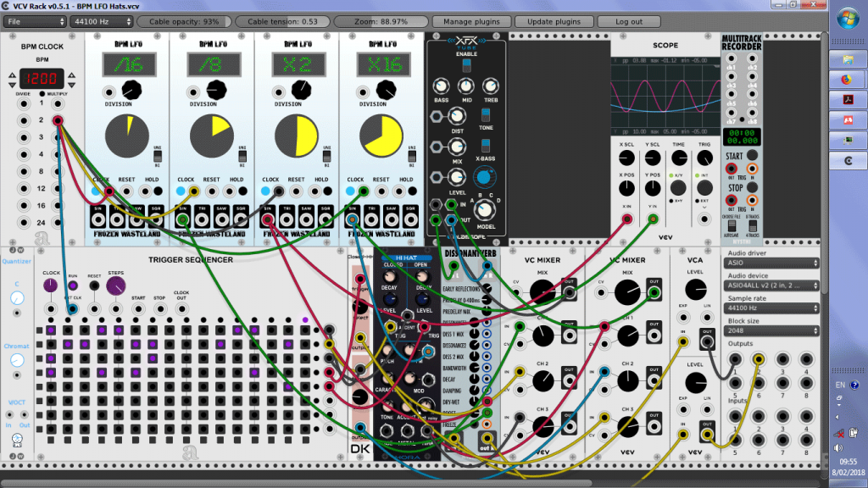The width and height of the screenshot is (868, 488).
Task: Click the Scope TIME knob
Action: pyautogui.click(x=679, y=158)
